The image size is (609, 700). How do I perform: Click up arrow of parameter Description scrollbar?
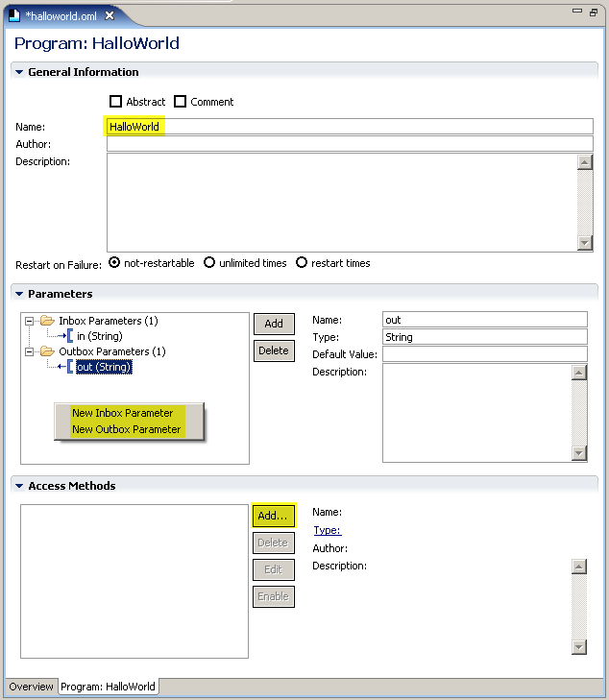(579, 373)
